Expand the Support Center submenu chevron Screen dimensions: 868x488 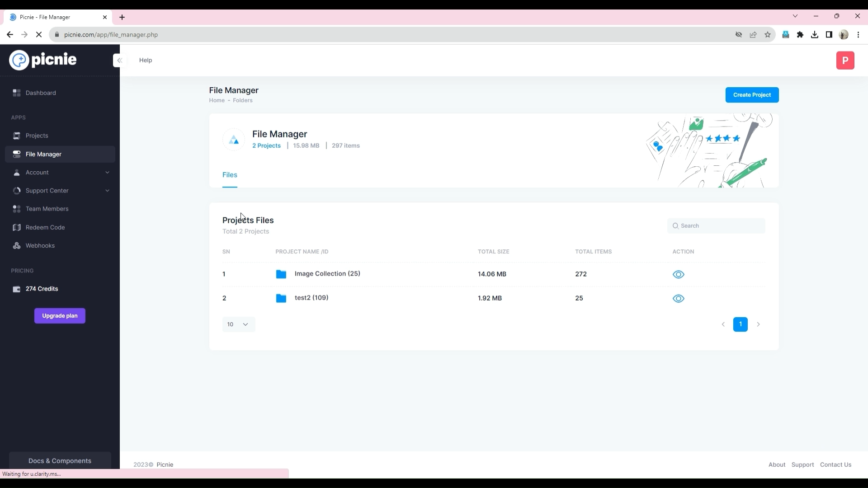[x=107, y=191]
